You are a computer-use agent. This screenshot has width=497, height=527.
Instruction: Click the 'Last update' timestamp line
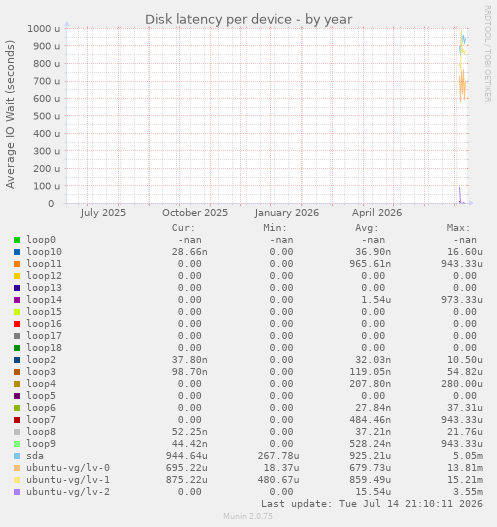372,504
